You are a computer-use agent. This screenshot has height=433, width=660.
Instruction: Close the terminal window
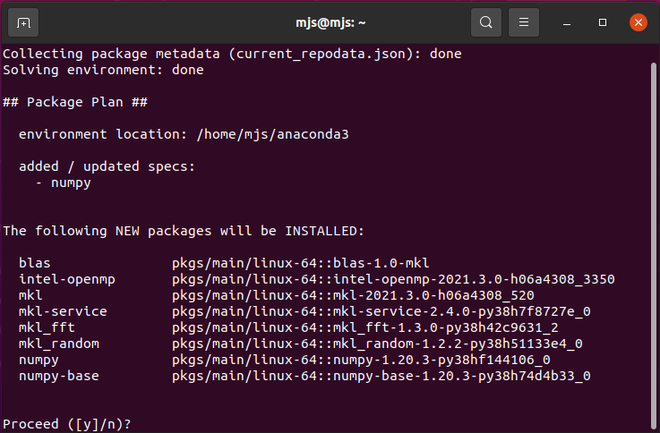tap(638, 22)
